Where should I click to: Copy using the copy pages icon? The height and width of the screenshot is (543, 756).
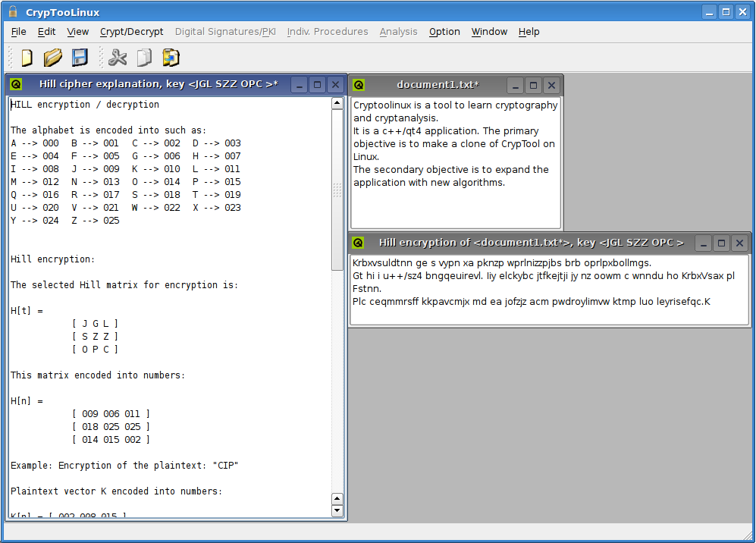tap(144, 58)
